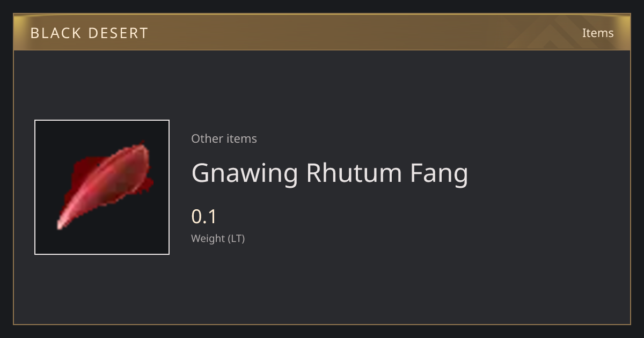Click the word DESERT in the header

coord(118,33)
